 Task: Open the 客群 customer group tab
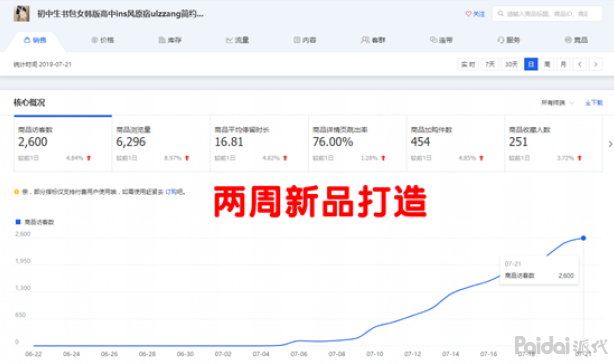pyautogui.click(x=373, y=40)
